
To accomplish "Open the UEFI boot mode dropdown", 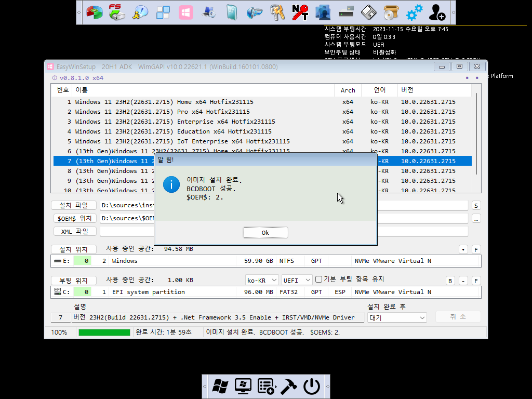I will pos(297,280).
